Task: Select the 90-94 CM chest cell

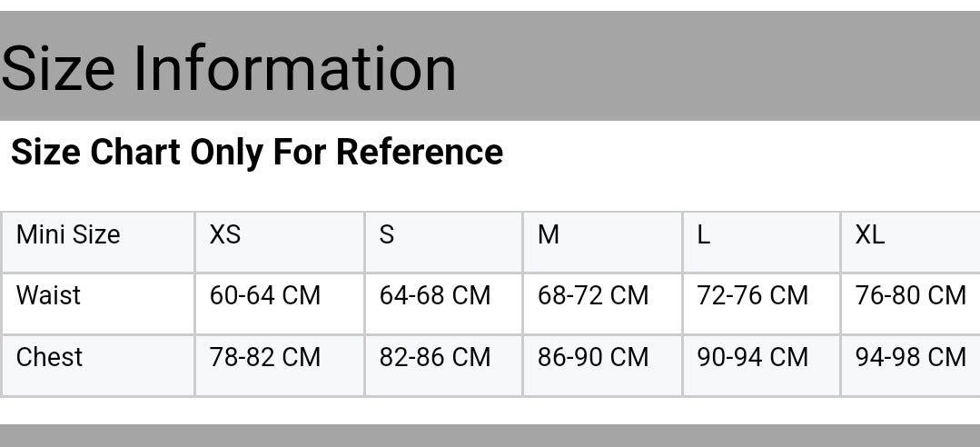Action: (752, 358)
